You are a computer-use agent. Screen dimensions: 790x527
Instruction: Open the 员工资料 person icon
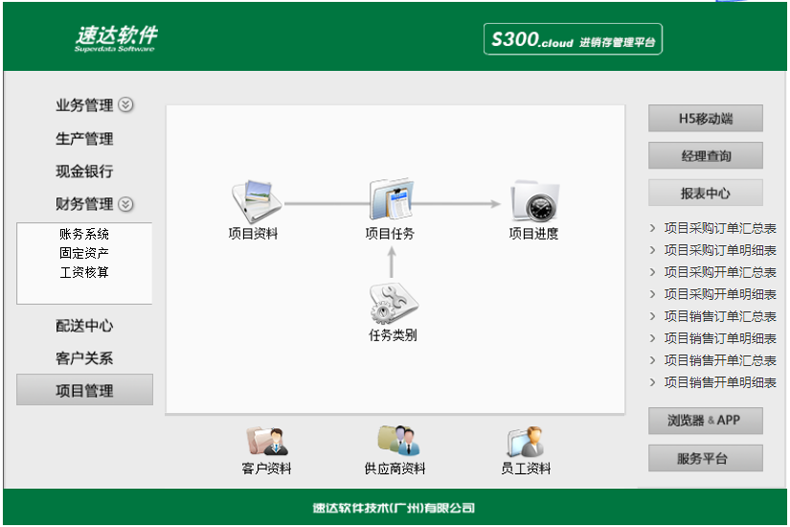[525, 441]
